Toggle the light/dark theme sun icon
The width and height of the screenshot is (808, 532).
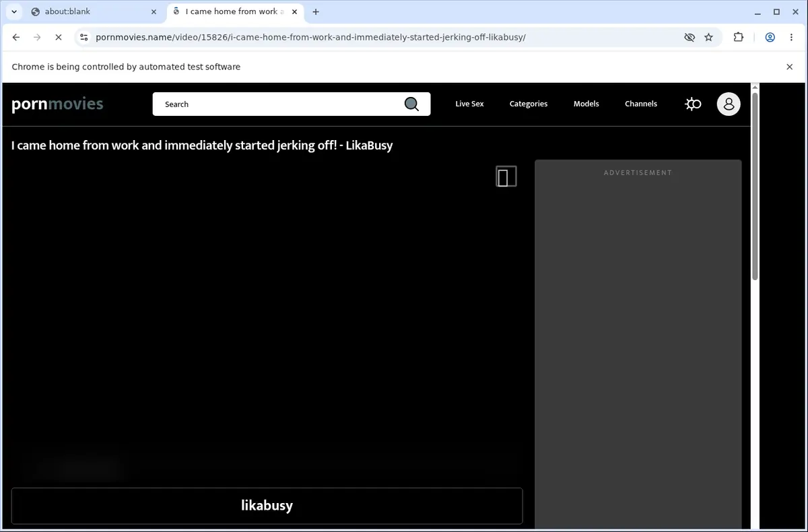[693, 104]
